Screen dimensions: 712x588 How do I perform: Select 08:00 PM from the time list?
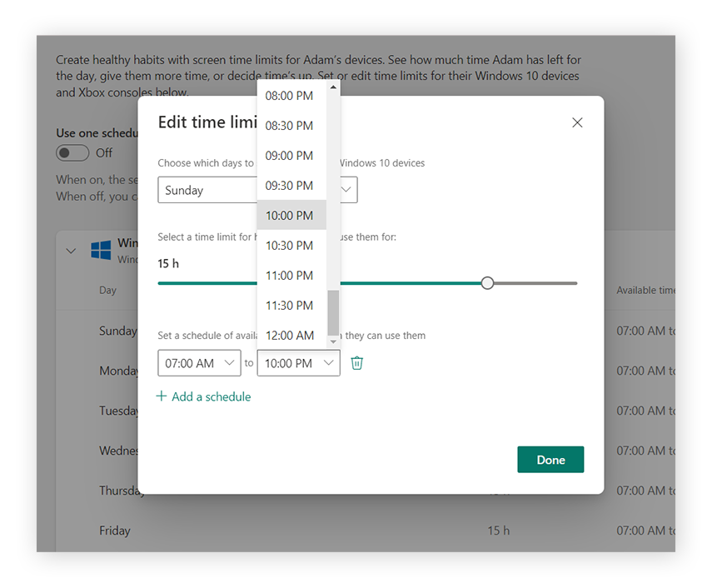[290, 95]
